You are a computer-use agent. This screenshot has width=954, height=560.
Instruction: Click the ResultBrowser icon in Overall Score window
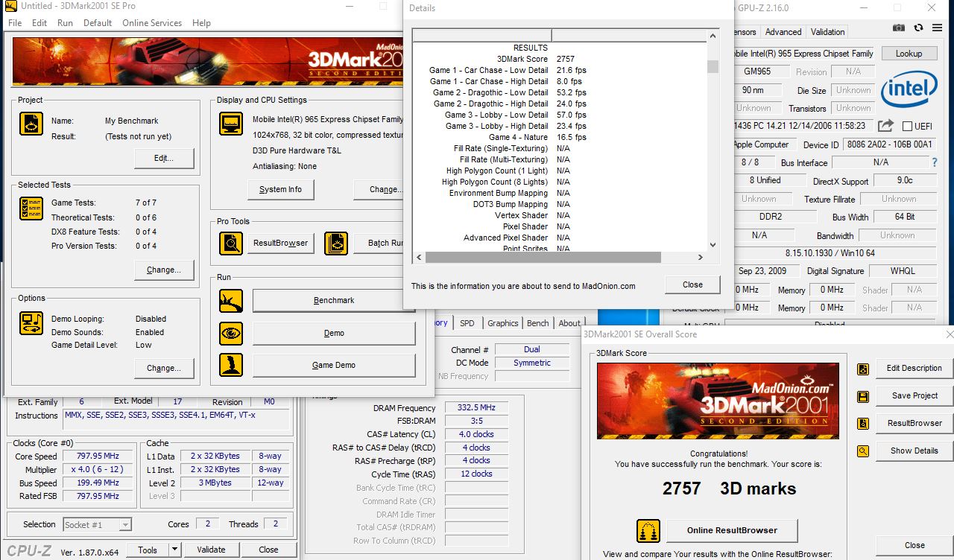(862, 424)
